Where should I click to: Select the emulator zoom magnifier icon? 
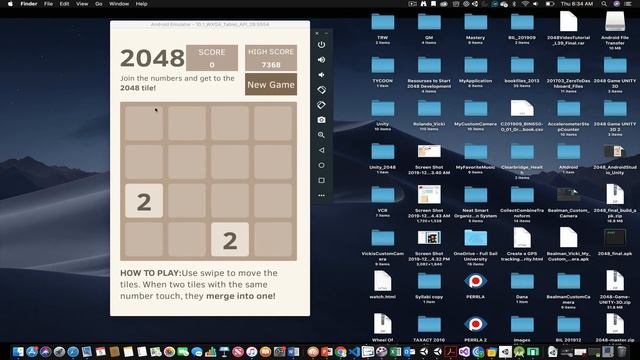tap(322, 135)
